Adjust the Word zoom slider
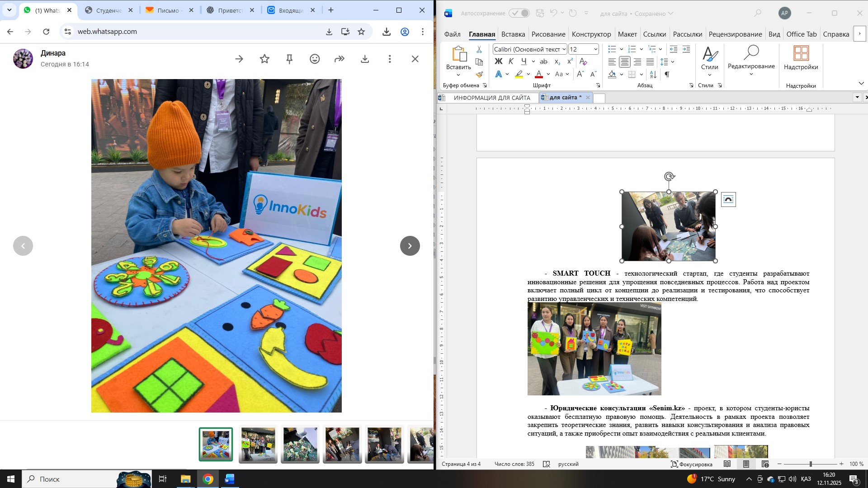868x488 pixels. pyautogui.click(x=811, y=464)
